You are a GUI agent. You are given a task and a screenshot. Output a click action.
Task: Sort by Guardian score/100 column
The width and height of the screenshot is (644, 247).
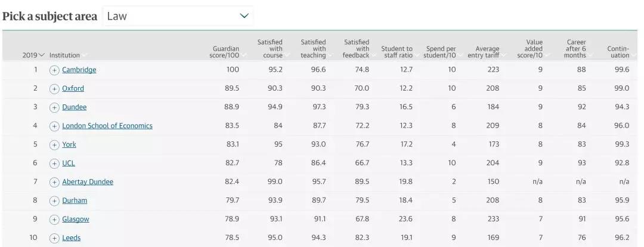pyautogui.click(x=226, y=52)
